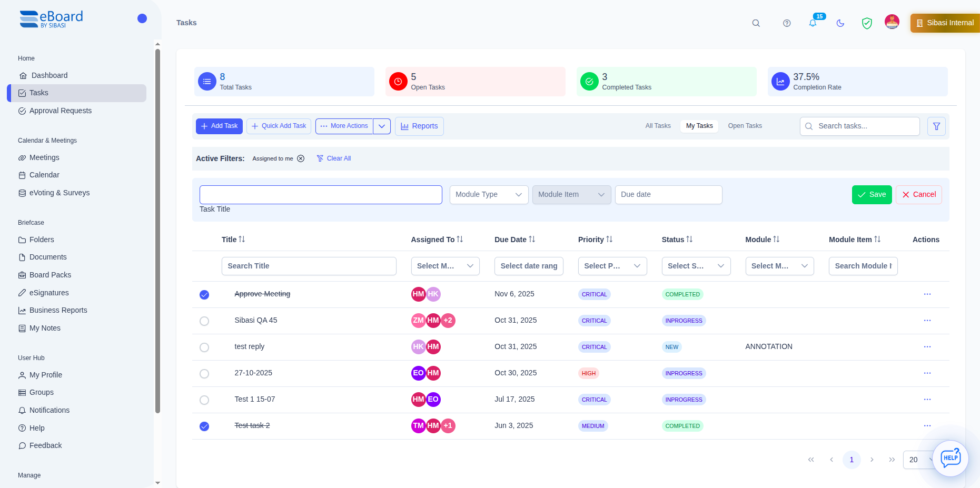Expand the Module Type dropdown

coord(489,195)
